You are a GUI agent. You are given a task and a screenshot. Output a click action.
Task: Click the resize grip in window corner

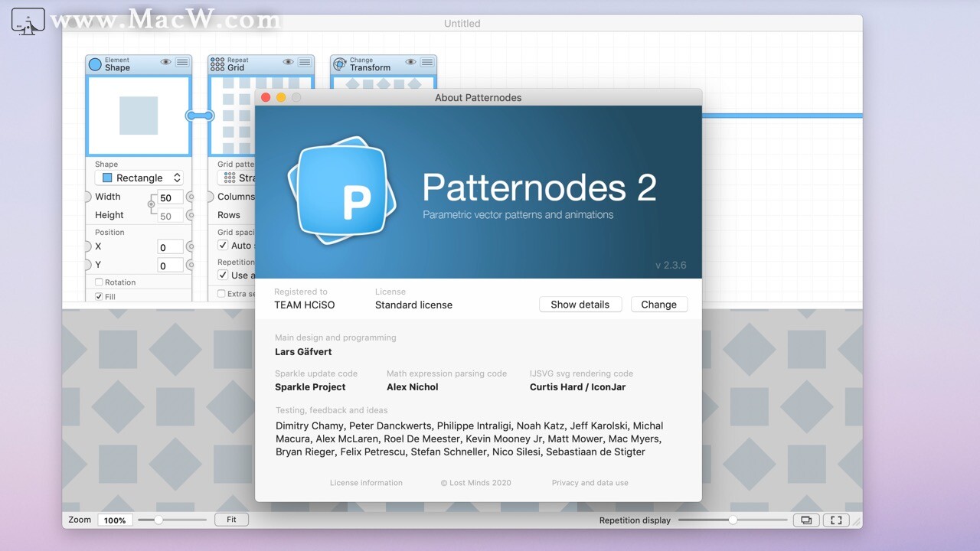pos(857,522)
